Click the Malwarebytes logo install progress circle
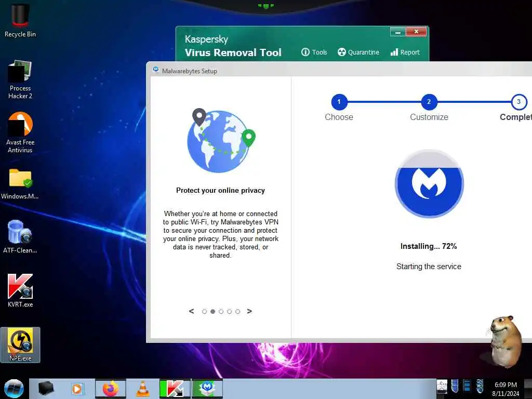The image size is (532, 399). pos(429,183)
